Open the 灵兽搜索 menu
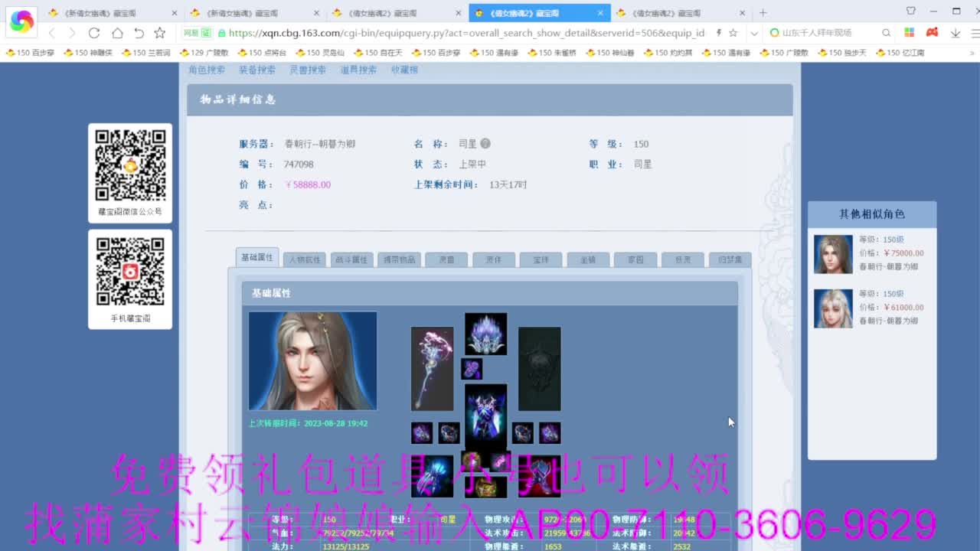 (x=308, y=69)
